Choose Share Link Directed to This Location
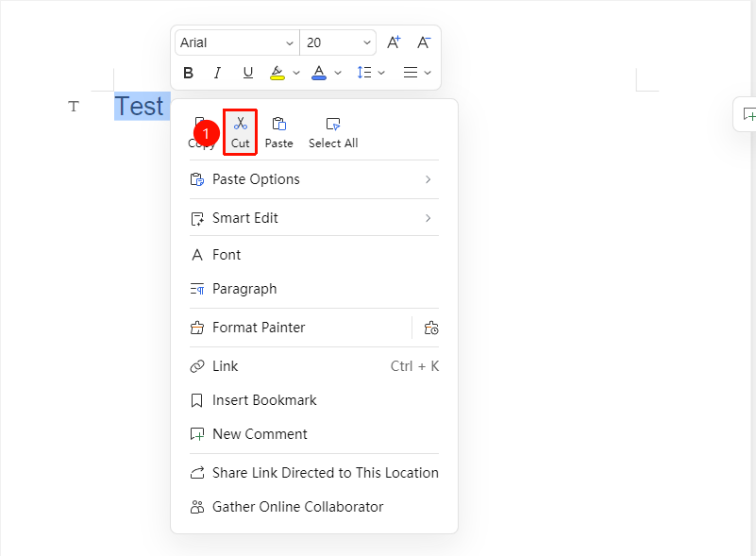The height and width of the screenshot is (556, 756). pyautogui.click(x=314, y=473)
